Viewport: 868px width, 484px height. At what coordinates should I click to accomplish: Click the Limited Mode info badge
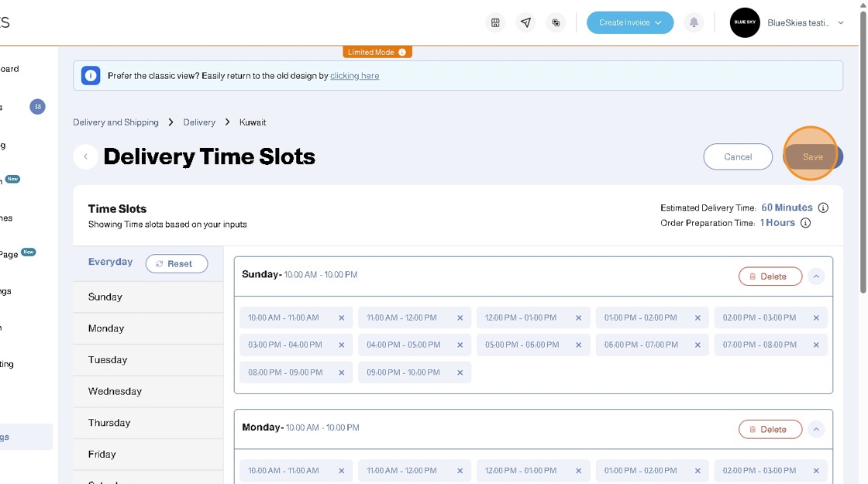tap(377, 52)
